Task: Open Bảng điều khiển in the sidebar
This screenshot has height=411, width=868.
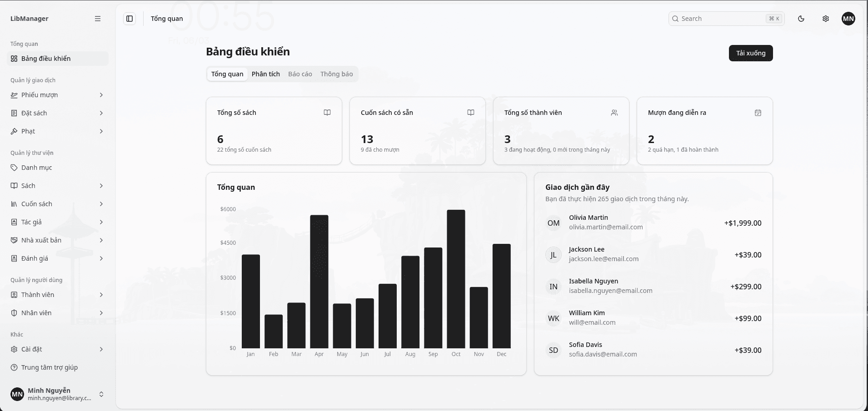Action: tap(58, 59)
